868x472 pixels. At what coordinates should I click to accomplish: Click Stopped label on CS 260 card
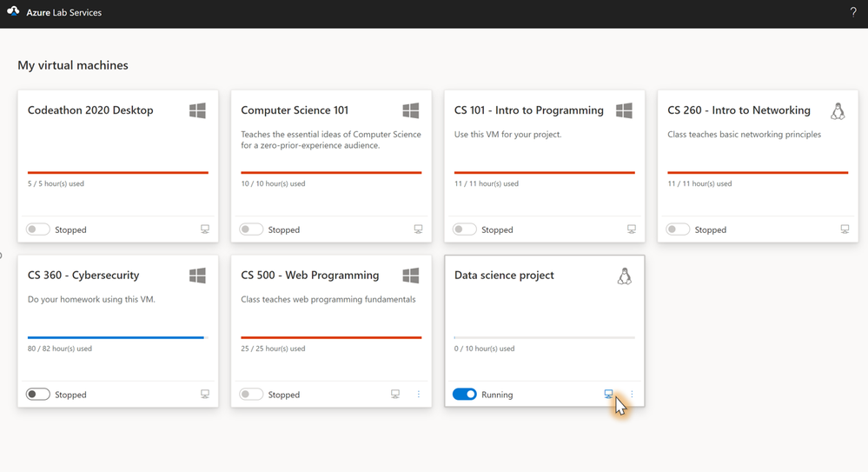pyautogui.click(x=710, y=229)
